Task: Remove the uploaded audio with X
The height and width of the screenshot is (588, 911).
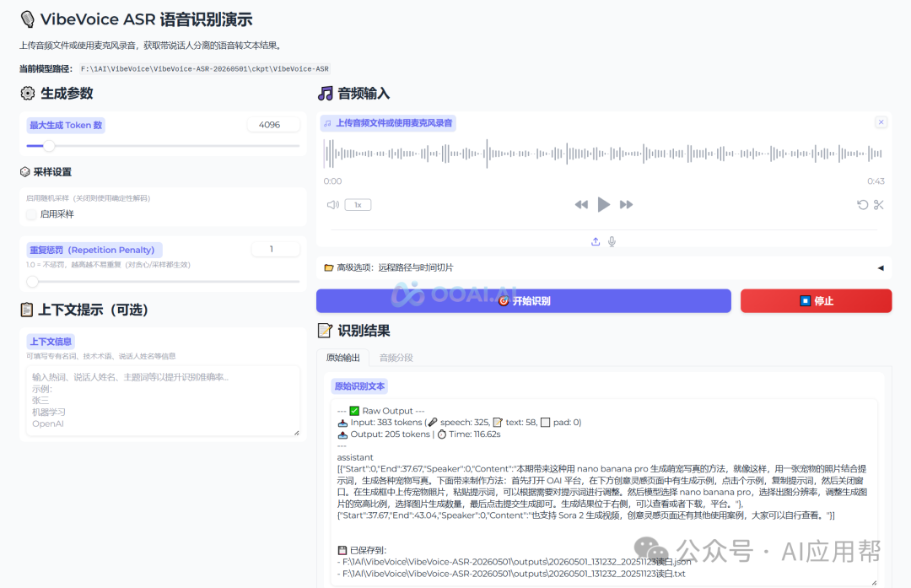Action: pos(881,122)
